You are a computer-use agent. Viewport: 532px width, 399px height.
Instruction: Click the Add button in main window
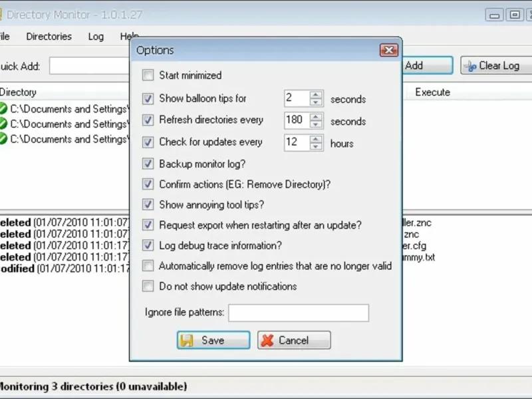tap(428, 65)
